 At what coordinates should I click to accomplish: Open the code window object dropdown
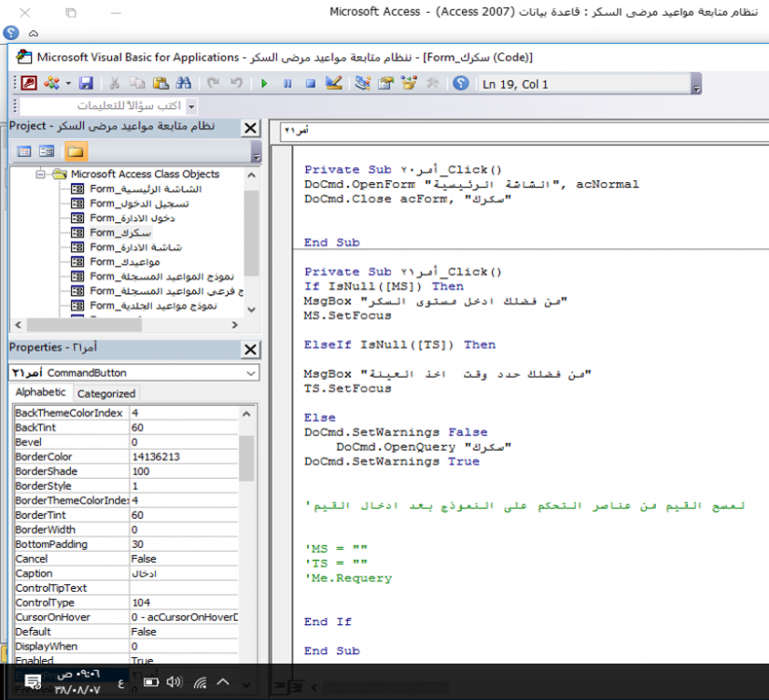(x=524, y=131)
